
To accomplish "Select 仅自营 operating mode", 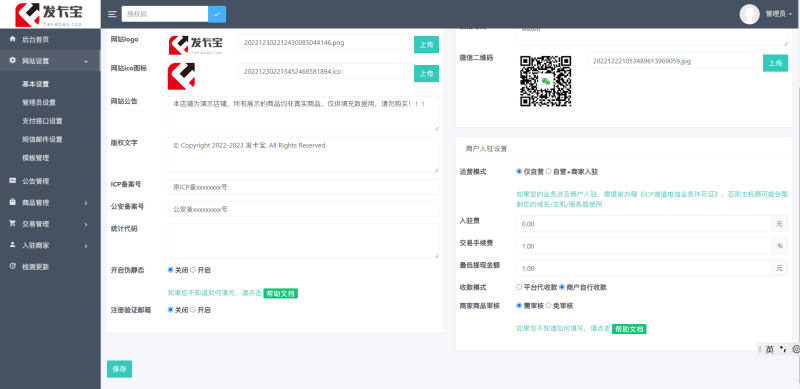I will 519,172.
